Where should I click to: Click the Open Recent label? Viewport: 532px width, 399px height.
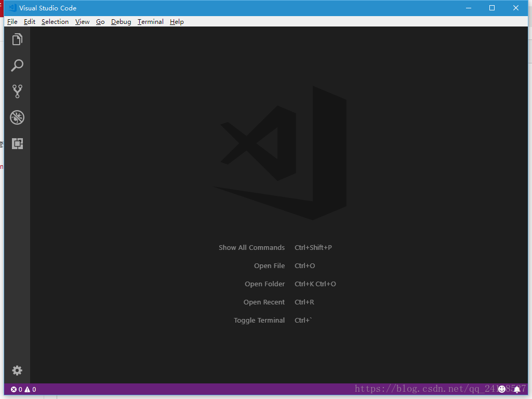pos(264,302)
